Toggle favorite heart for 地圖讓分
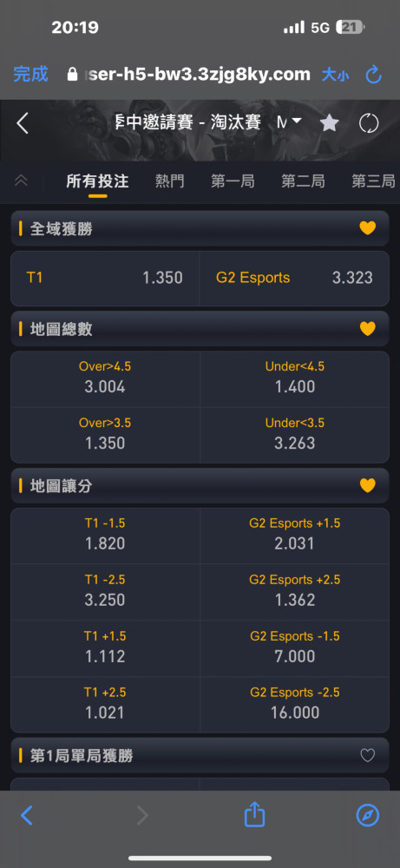The image size is (400, 868). (x=367, y=485)
